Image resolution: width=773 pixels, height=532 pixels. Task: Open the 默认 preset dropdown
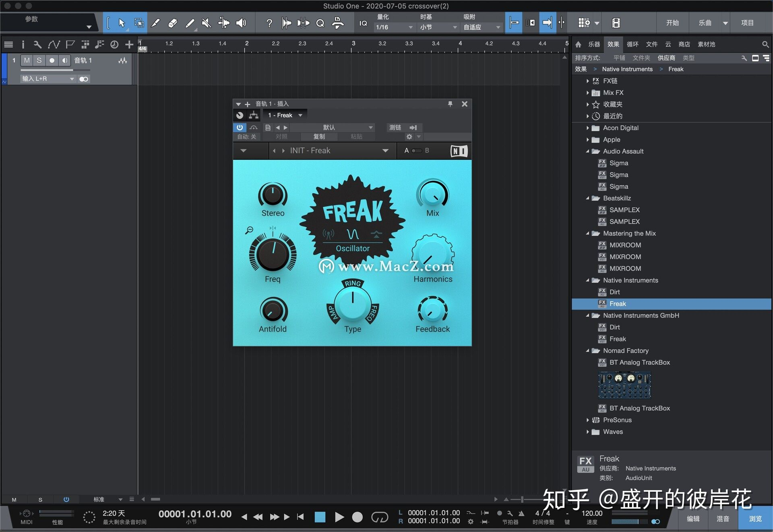click(x=332, y=127)
